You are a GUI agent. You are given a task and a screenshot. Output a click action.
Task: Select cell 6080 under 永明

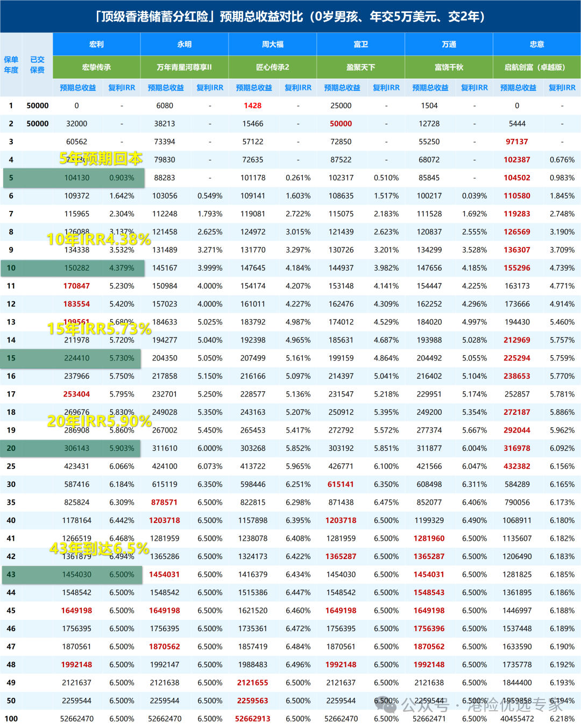(165, 106)
